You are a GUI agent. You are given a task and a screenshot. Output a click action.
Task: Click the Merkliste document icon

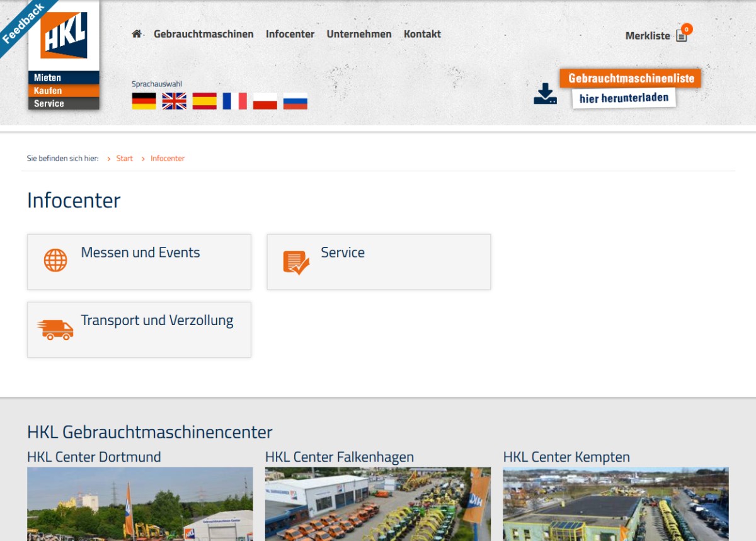681,36
